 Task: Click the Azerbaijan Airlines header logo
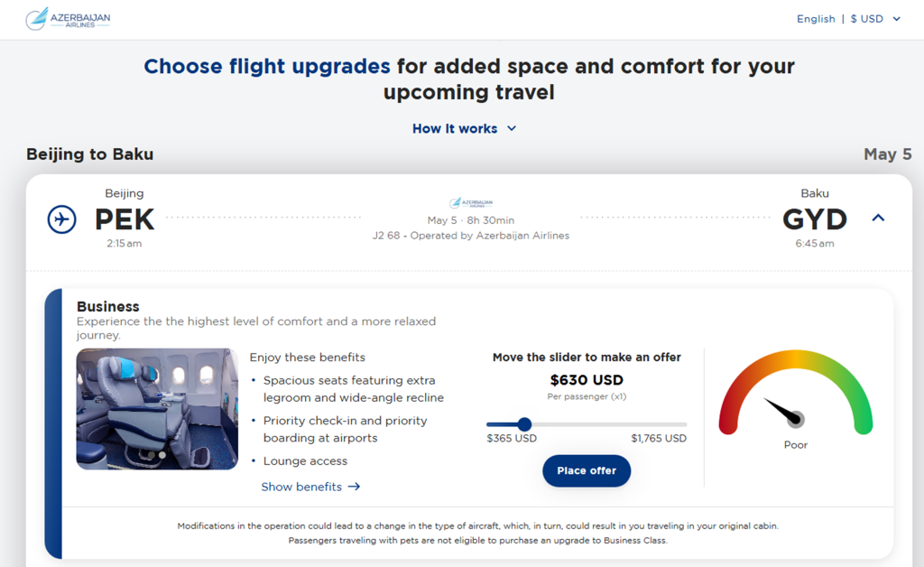coord(68,19)
